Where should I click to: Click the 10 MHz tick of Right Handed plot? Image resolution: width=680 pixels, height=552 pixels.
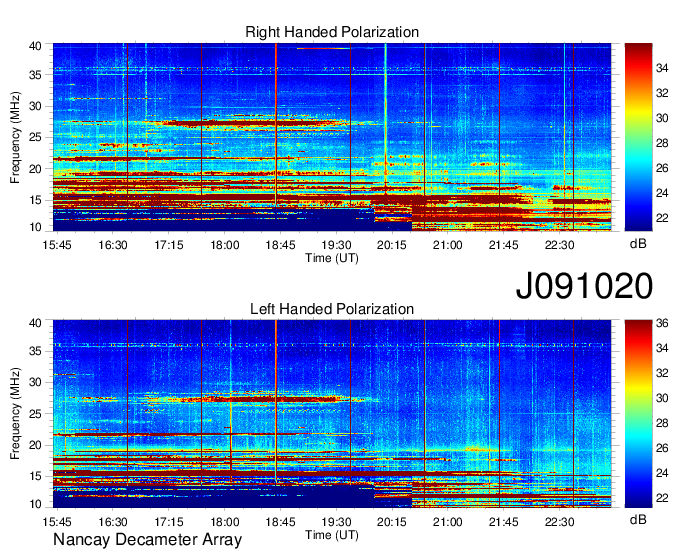click(x=35, y=227)
